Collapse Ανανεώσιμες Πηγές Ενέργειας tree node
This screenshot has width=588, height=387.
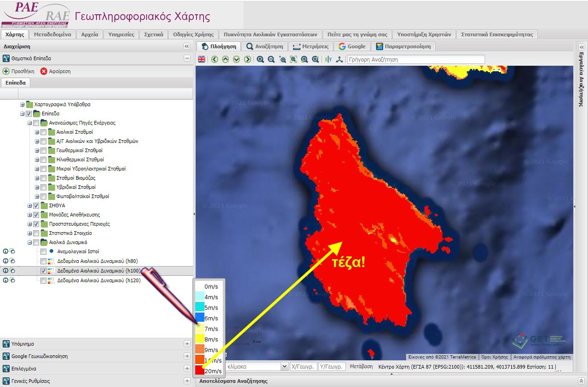29,123
